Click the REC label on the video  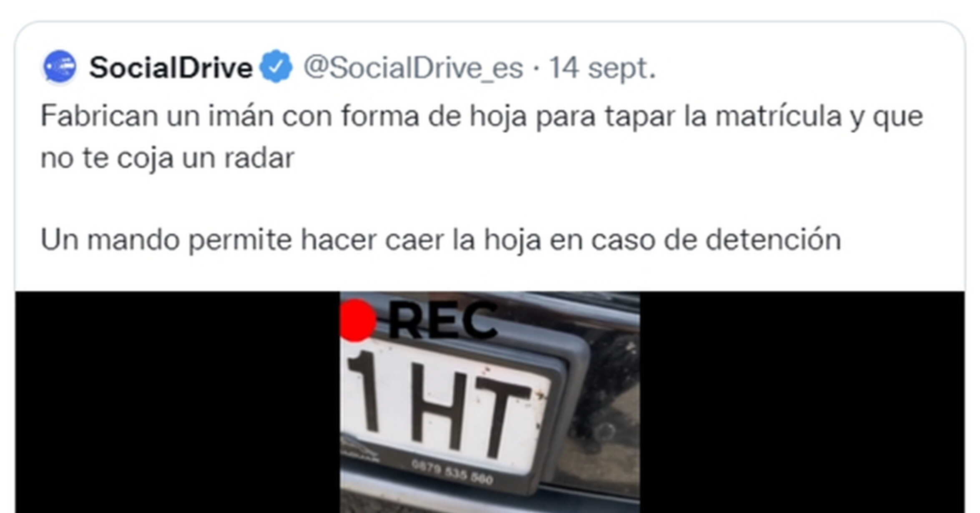(x=443, y=320)
